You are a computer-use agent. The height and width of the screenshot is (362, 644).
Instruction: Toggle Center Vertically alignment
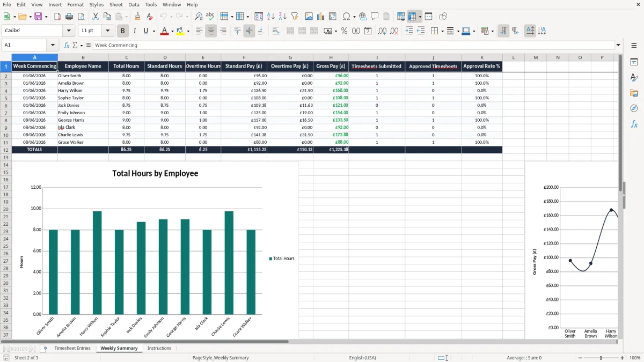coord(249,31)
